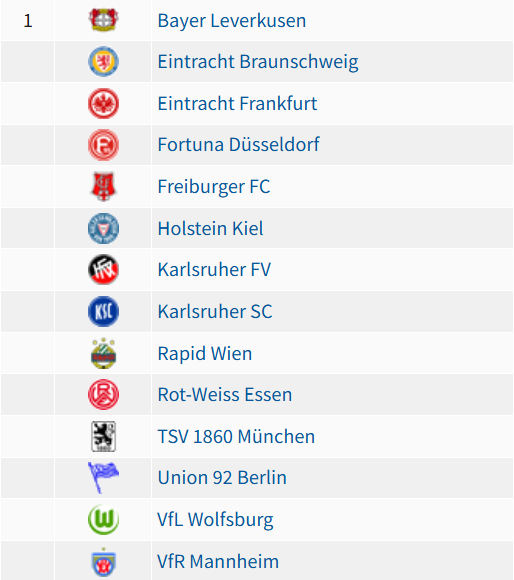The height and width of the screenshot is (580, 514).
Task: Click the TSV 1860 München lion crest
Action: [104, 436]
